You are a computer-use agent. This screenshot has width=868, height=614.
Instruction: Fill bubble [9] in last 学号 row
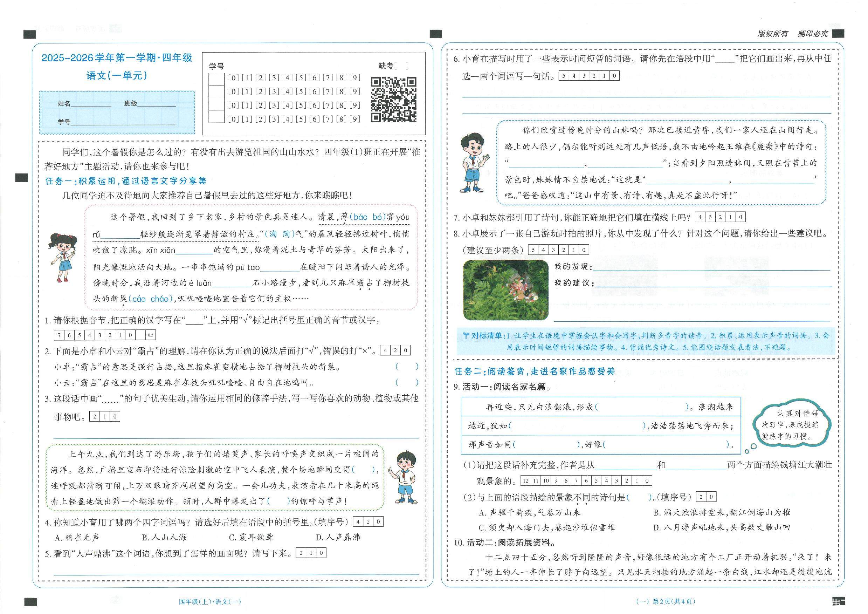tap(354, 119)
